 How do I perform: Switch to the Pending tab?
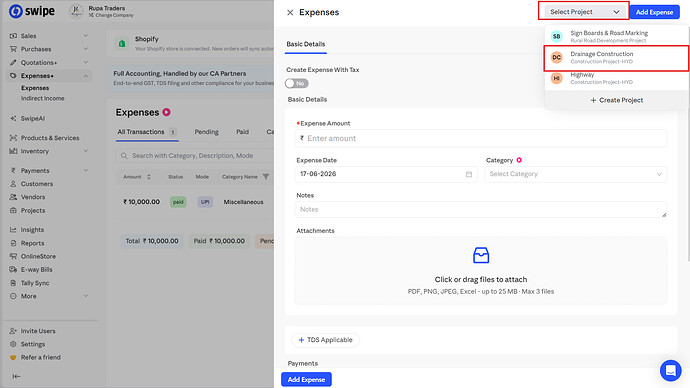coord(206,132)
